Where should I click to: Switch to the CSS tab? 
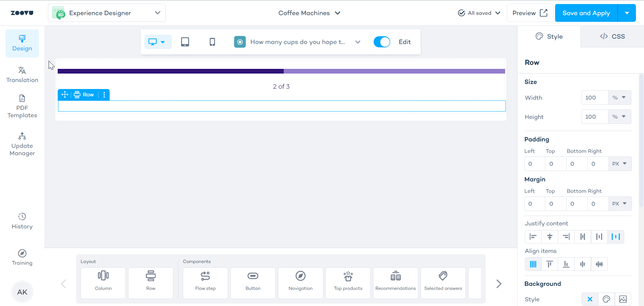pos(612,37)
